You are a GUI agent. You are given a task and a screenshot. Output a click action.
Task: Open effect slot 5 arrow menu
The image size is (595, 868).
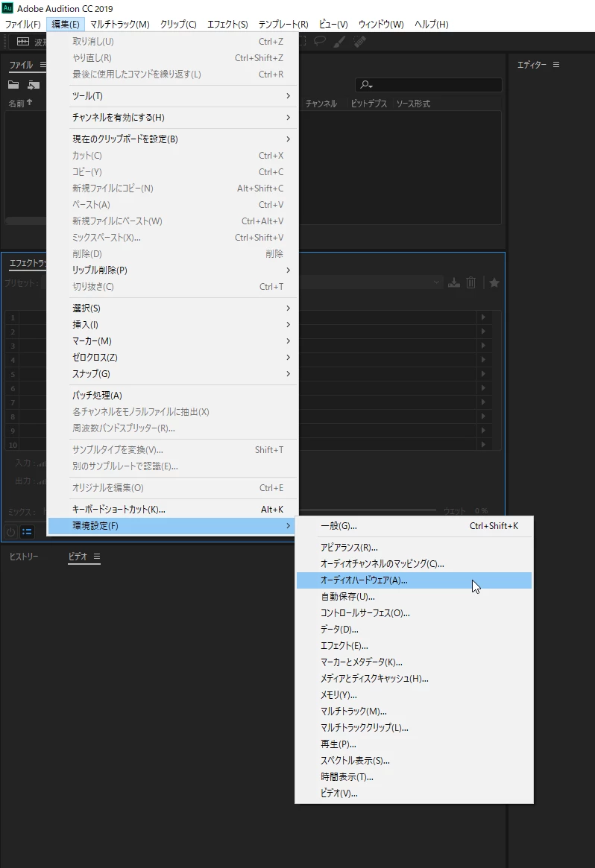[484, 374]
